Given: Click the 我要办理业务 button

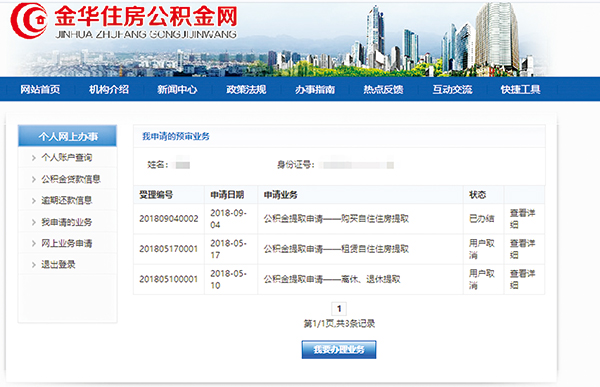Looking at the screenshot, I should [339, 349].
